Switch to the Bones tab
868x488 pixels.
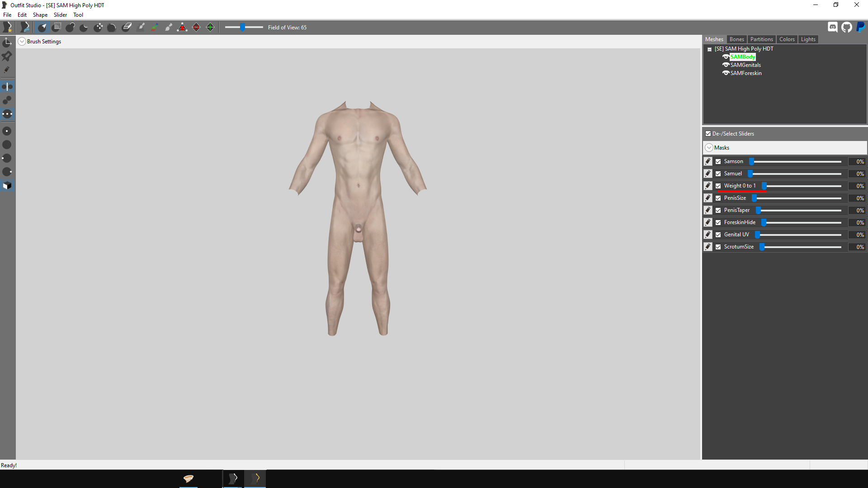click(736, 39)
